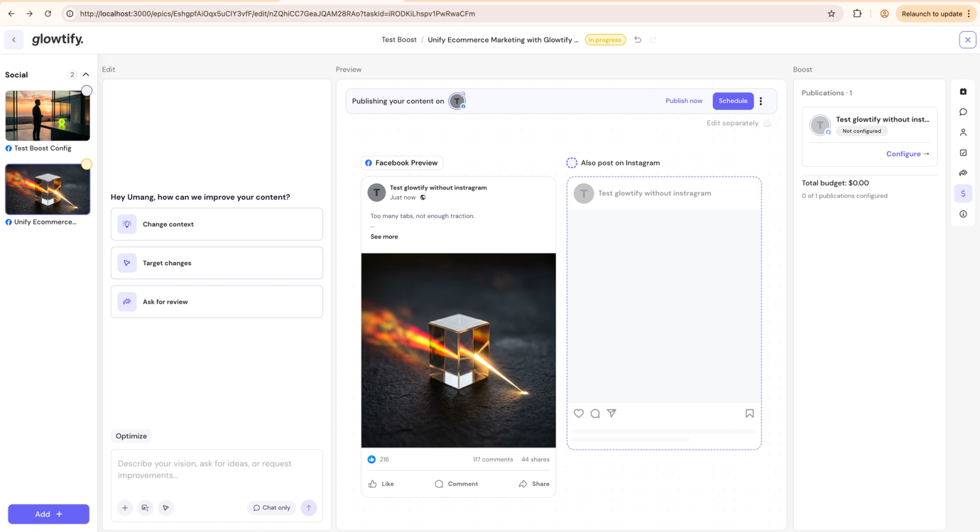980x532 pixels.
Task: Open the info circle sidebar icon
Action: (x=963, y=214)
